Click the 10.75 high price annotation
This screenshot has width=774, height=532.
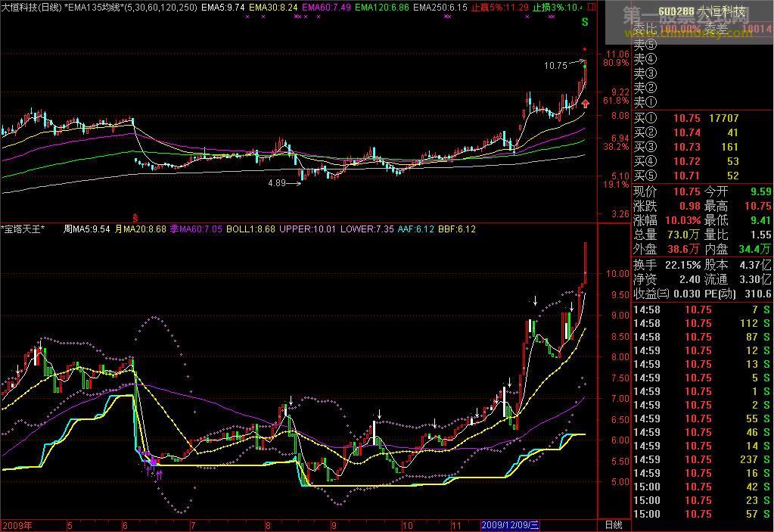click(555, 65)
